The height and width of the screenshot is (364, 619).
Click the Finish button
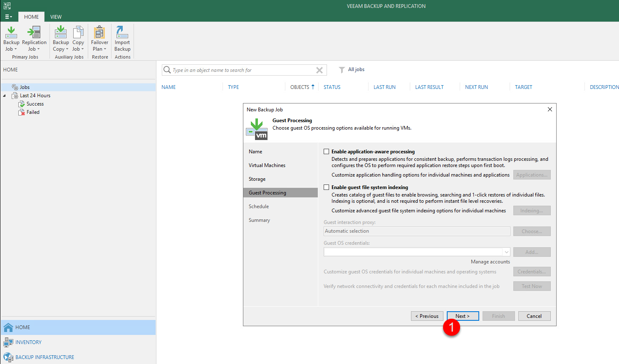[x=499, y=316]
